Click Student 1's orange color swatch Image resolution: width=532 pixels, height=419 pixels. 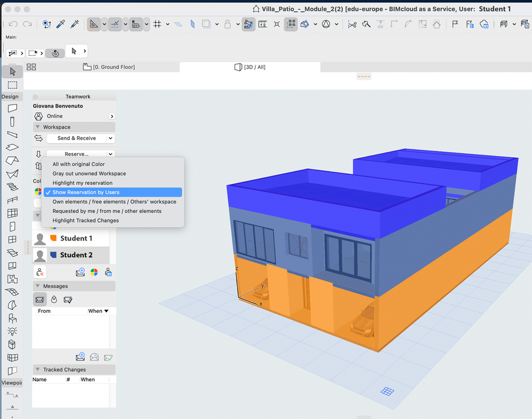53,238
